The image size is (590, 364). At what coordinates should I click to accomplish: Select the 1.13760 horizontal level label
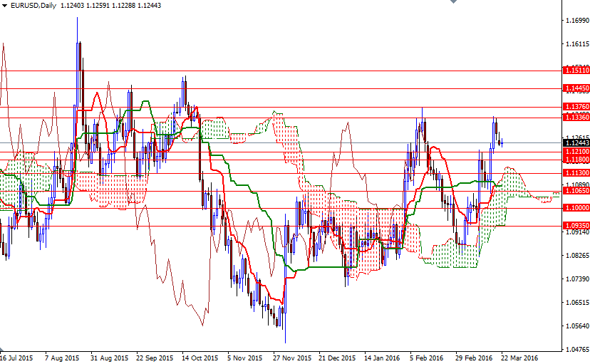(x=576, y=107)
